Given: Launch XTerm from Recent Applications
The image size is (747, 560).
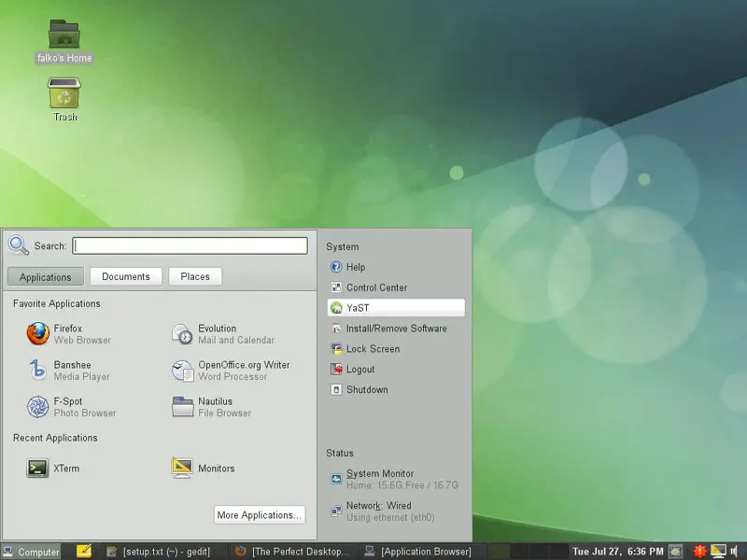Looking at the screenshot, I should click(53, 469).
